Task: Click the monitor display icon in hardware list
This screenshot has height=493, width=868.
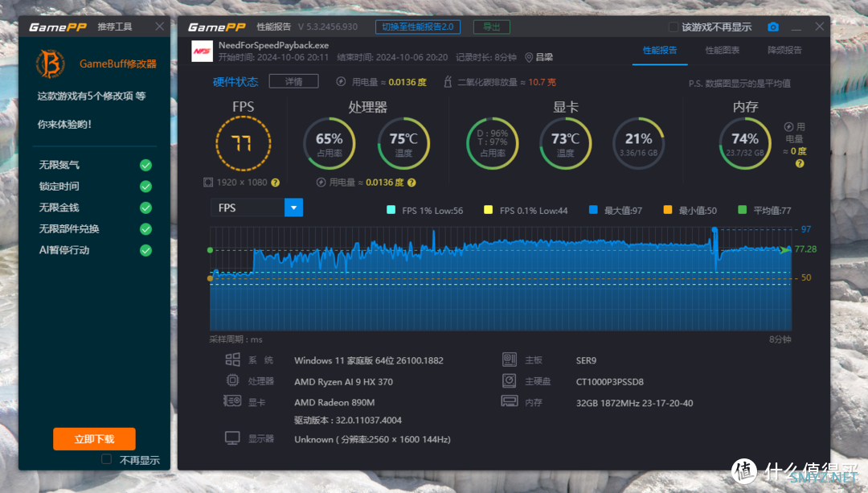Action: click(232, 438)
